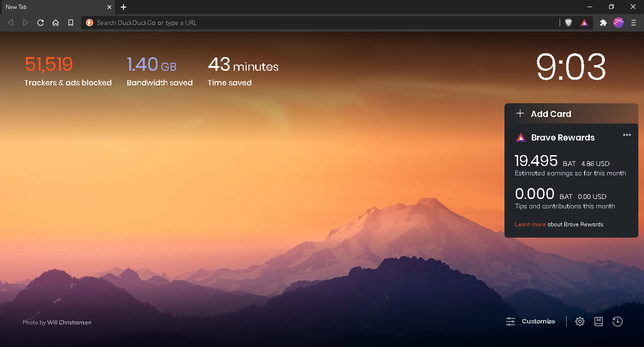Open bookmarks via the book icon

[x=598, y=321]
